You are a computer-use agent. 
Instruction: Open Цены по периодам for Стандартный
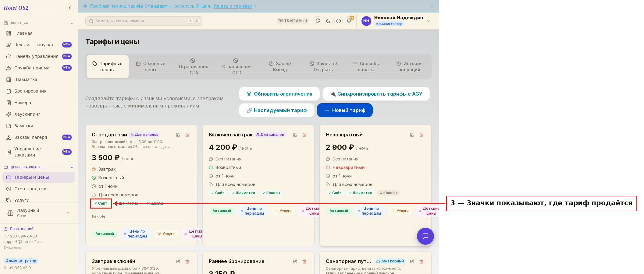pos(136,234)
